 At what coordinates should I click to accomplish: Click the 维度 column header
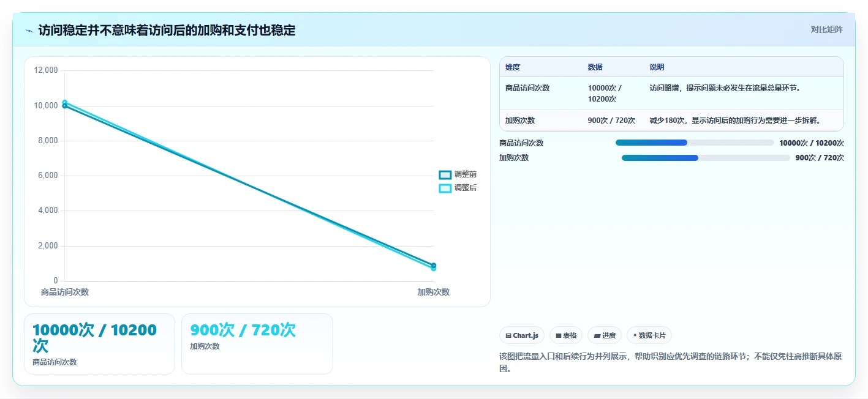(513, 67)
